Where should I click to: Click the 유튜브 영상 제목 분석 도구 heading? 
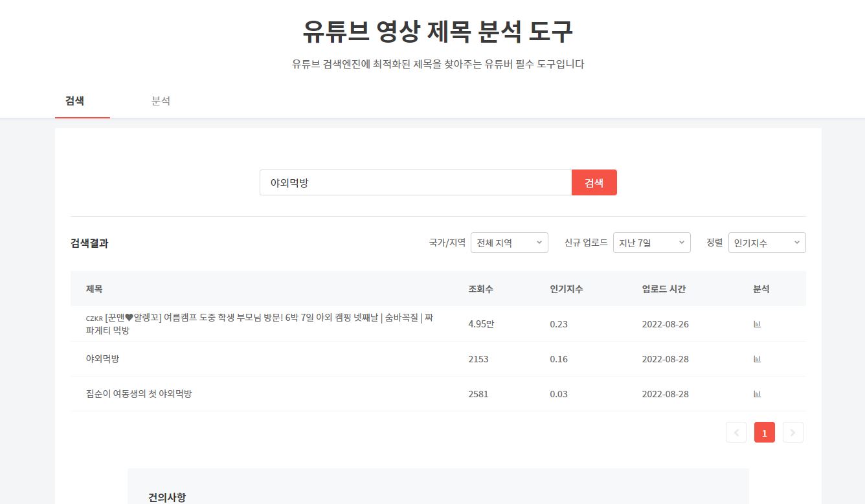pyautogui.click(x=438, y=32)
